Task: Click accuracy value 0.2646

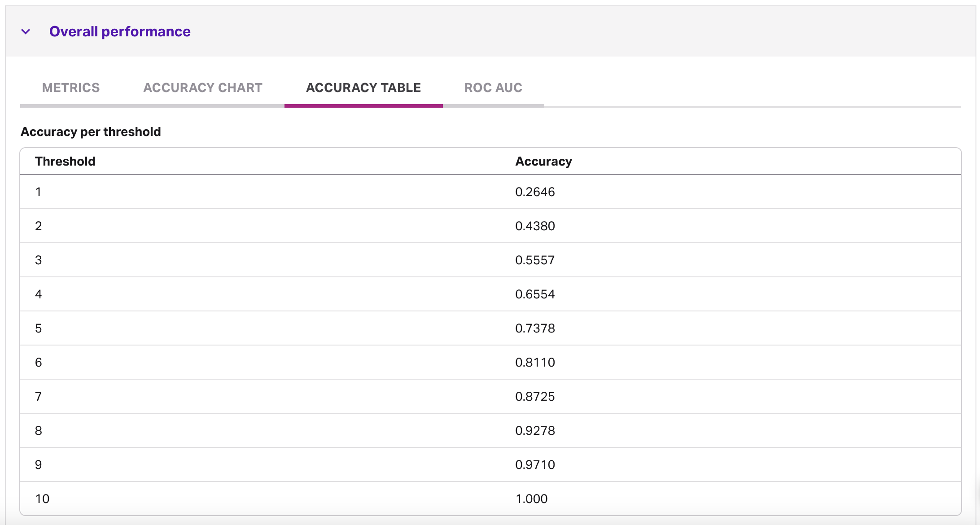Action: [x=535, y=192]
